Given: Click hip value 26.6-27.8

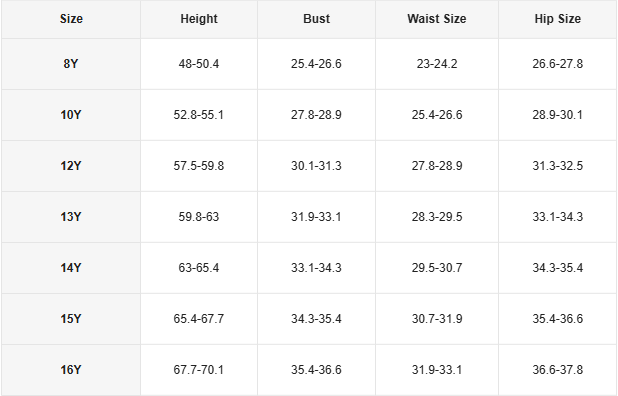Looking at the screenshot, I should point(557,64).
